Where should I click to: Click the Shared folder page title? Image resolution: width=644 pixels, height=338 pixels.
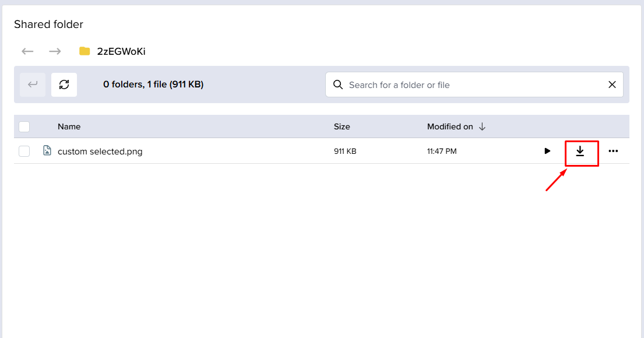pyautogui.click(x=48, y=24)
